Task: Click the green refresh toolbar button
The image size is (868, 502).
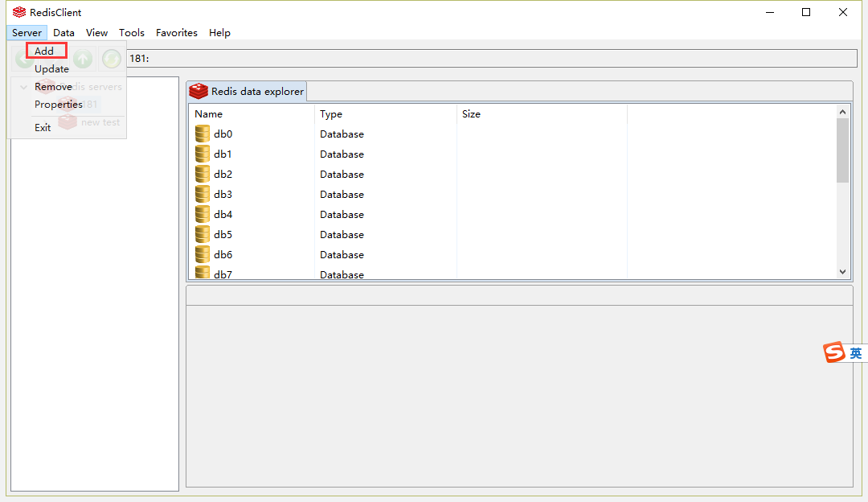Action: 112,59
